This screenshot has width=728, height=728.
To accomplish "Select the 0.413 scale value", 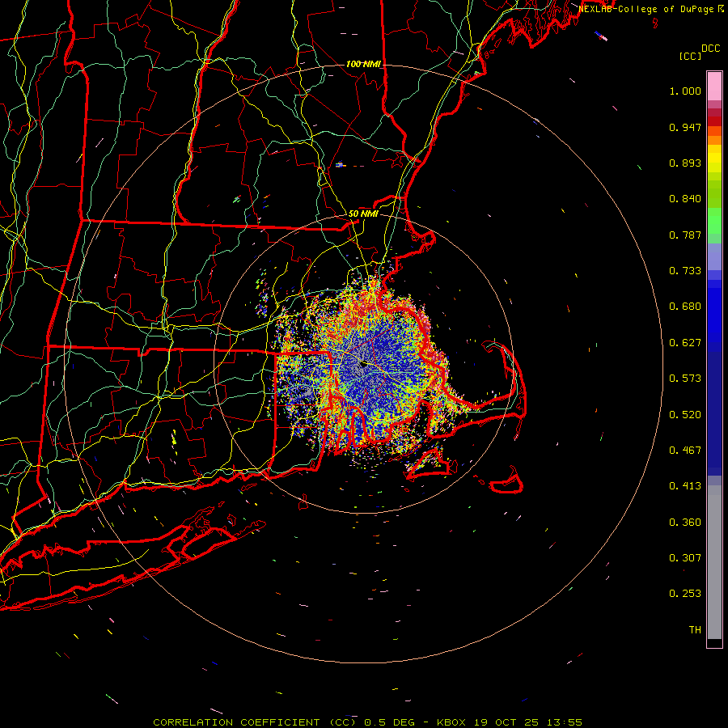I will [685, 486].
